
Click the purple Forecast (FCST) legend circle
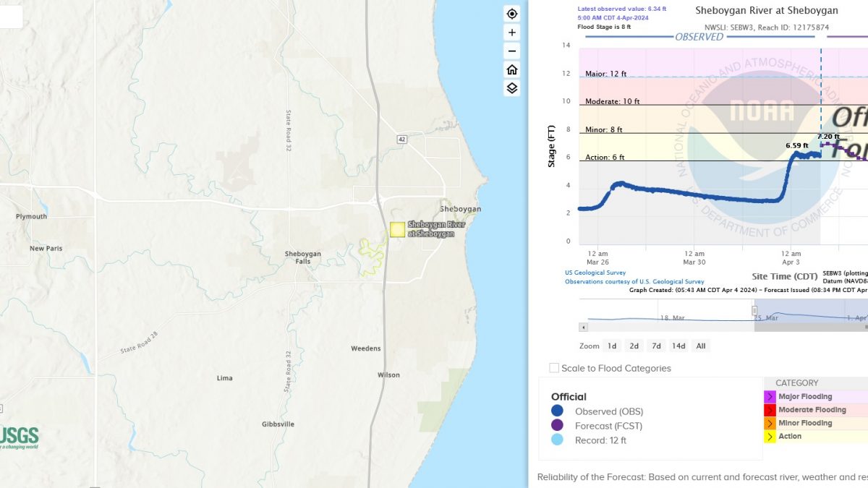point(557,425)
